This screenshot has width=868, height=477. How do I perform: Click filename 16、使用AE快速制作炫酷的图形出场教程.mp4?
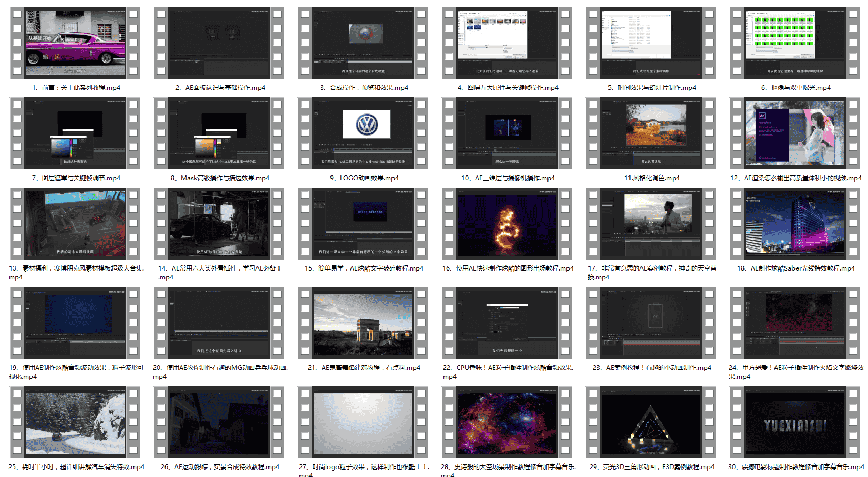pos(508,268)
